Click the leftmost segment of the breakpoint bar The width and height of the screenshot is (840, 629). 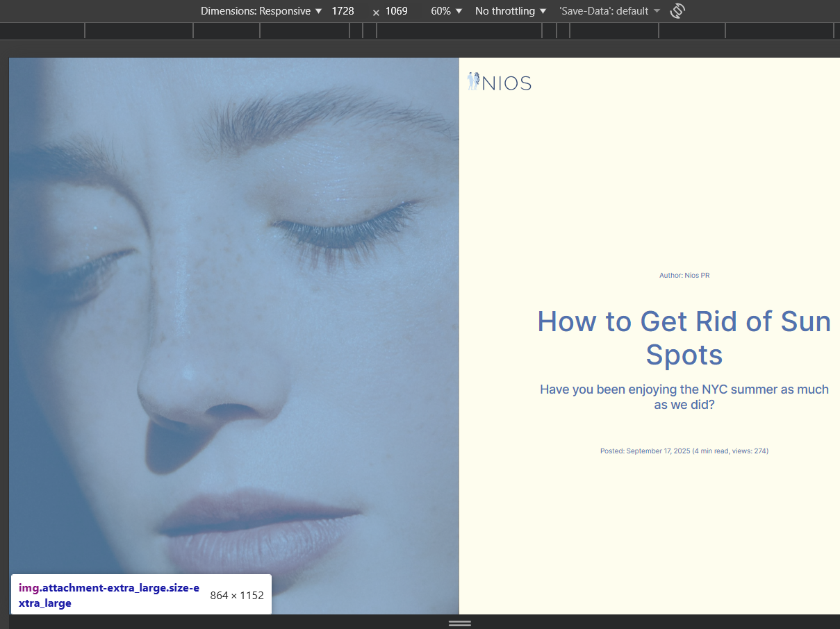point(42,31)
